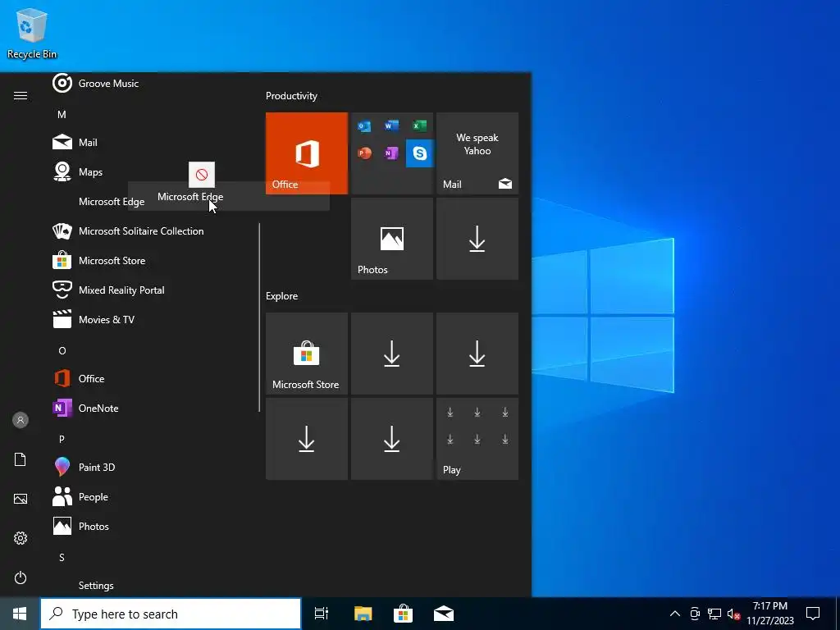840x630 pixels.
Task: Click the Productivity group heading
Action: 291,96
